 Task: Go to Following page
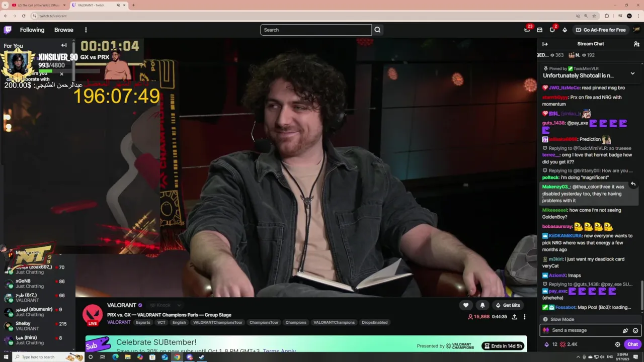[32, 30]
